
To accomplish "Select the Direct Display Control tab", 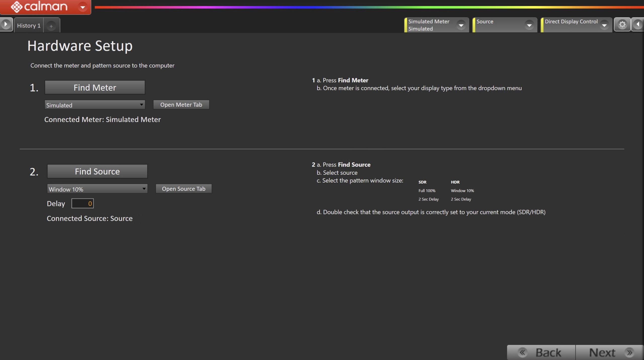I will point(571,22).
